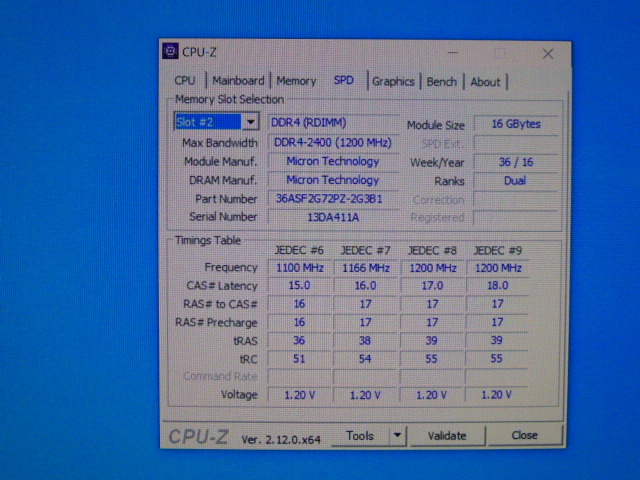Click the Close button
Screen dimensions: 640x480
524,435
